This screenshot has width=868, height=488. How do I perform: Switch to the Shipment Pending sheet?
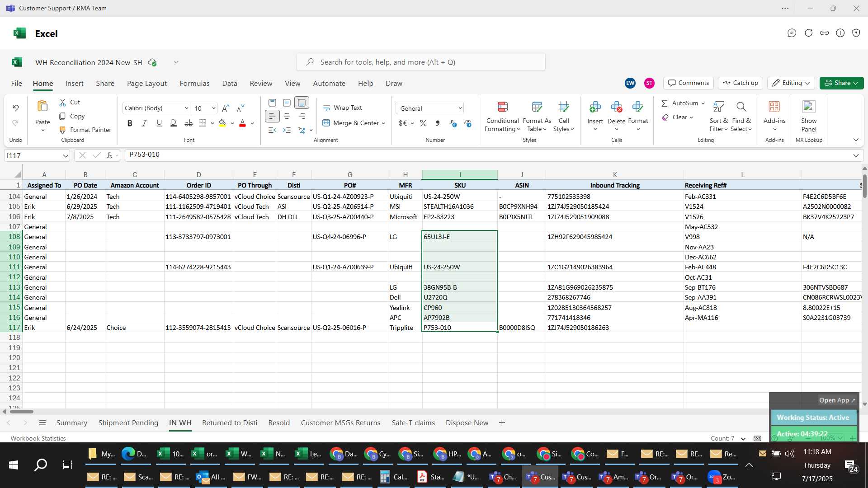coord(128,423)
